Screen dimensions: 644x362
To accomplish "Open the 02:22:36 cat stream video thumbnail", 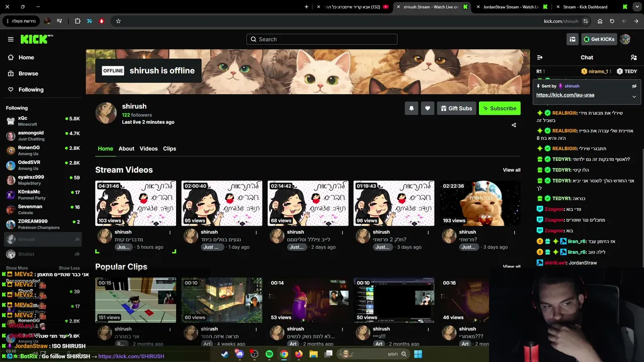I will (480, 204).
